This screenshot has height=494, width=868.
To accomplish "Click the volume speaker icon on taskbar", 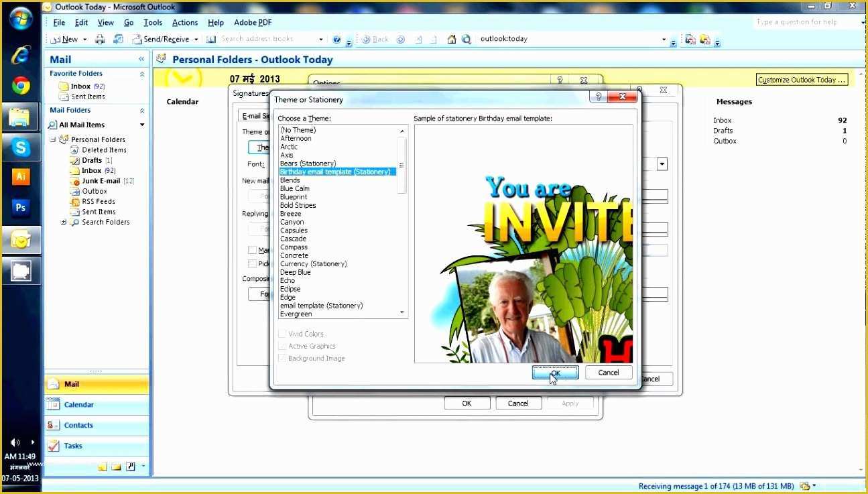I will 15,442.
